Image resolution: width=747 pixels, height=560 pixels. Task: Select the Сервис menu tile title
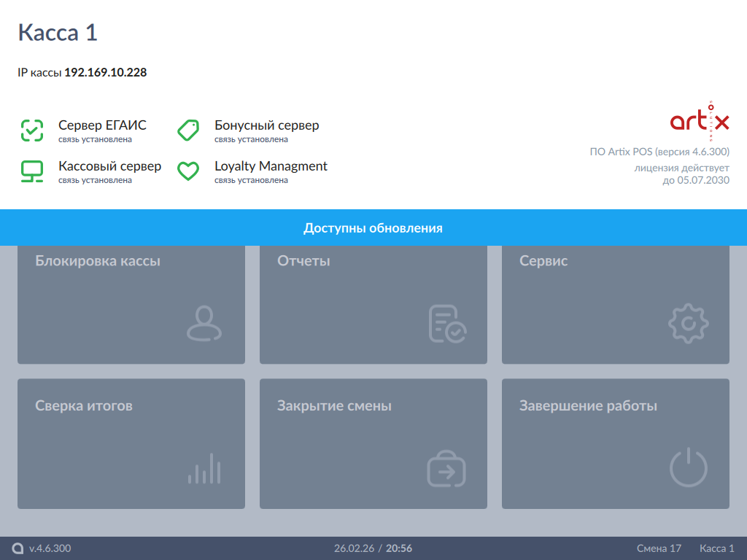point(543,261)
